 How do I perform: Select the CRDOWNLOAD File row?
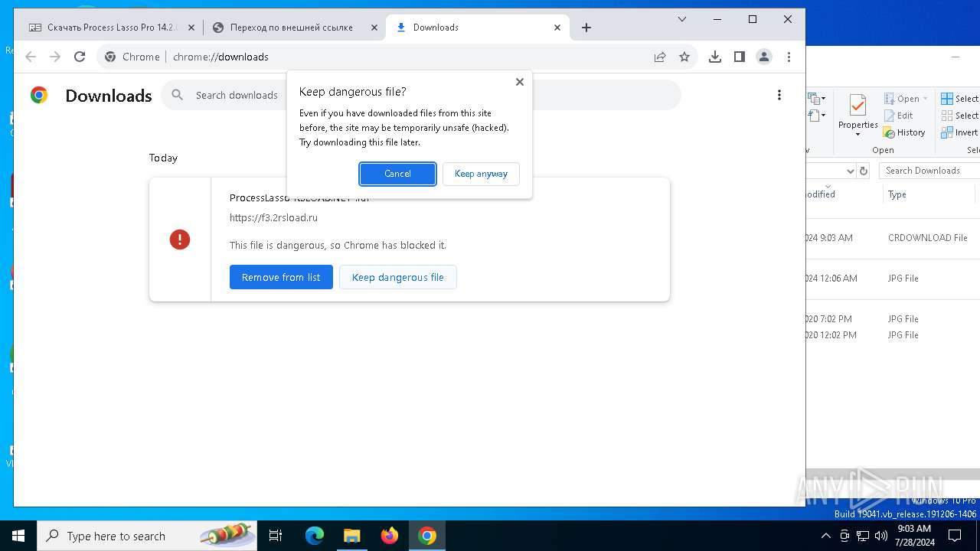click(893, 238)
